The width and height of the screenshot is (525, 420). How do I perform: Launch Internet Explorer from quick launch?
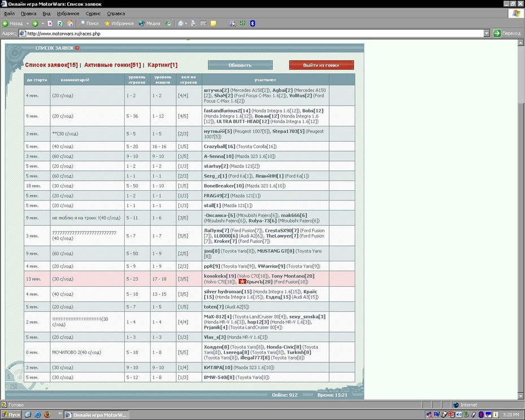coord(37,415)
